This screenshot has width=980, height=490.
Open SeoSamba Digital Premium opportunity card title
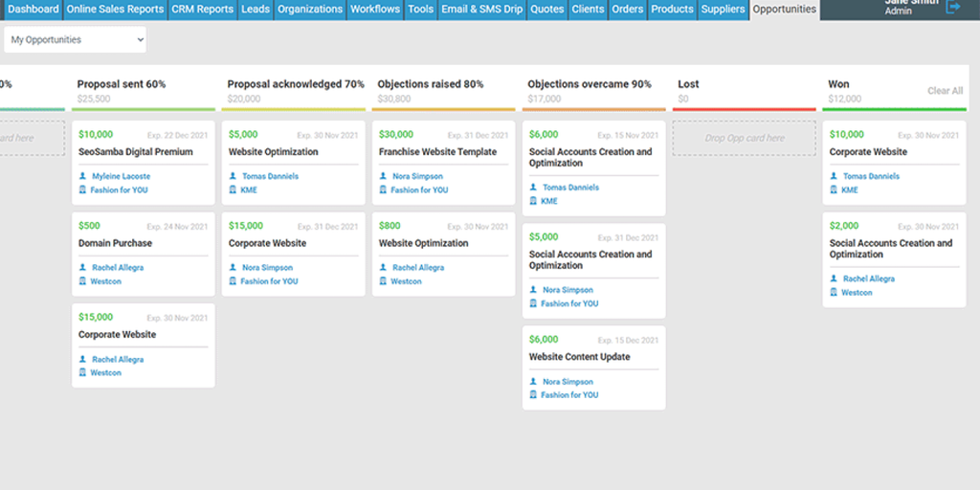(136, 152)
